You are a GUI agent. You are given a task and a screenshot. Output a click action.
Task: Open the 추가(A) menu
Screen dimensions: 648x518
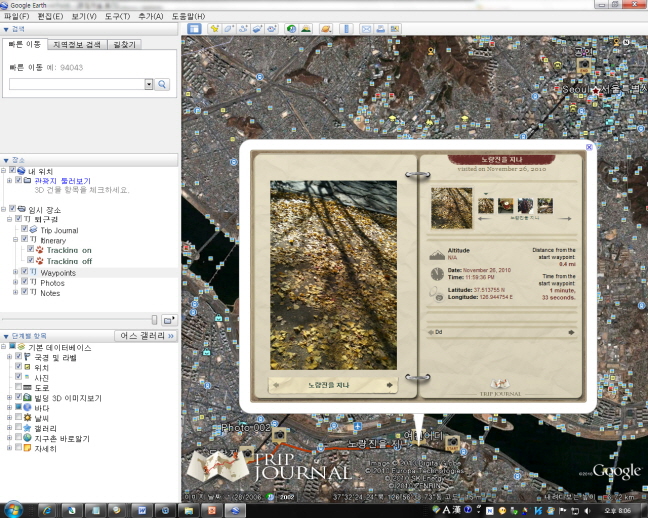pyautogui.click(x=151, y=16)
